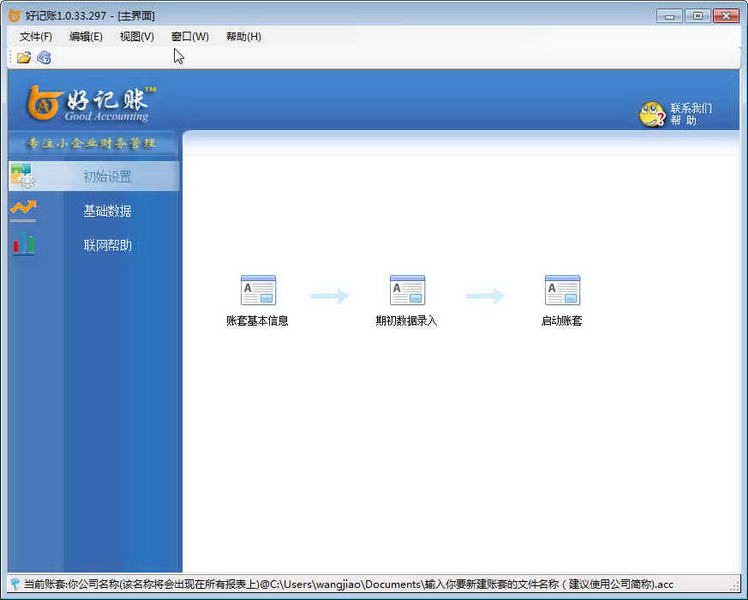
Task: Click the 账套基本信息 text label
Action: tap(257, 321)
